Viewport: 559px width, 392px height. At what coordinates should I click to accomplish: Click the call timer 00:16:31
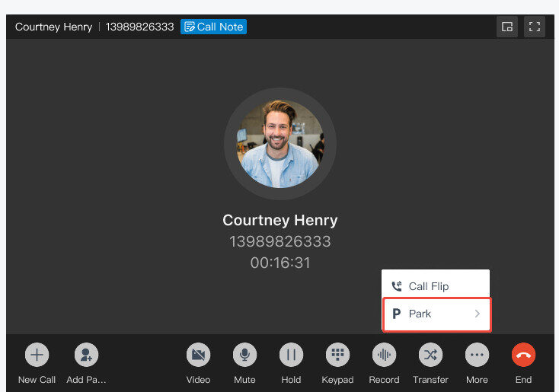click(280, 263)
